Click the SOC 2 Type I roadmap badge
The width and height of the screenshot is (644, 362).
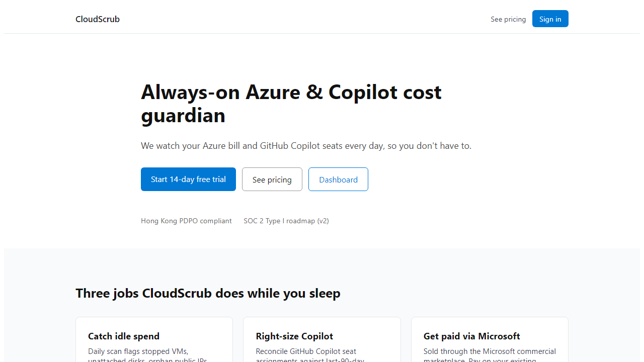pos(286,221)
